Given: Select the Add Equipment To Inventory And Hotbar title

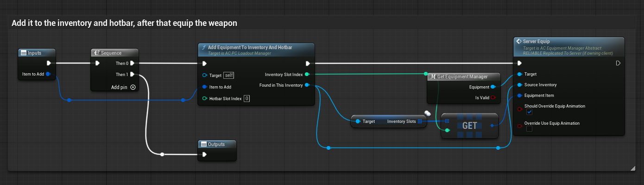Looking at the screenshot, I should tap(250, 47).
